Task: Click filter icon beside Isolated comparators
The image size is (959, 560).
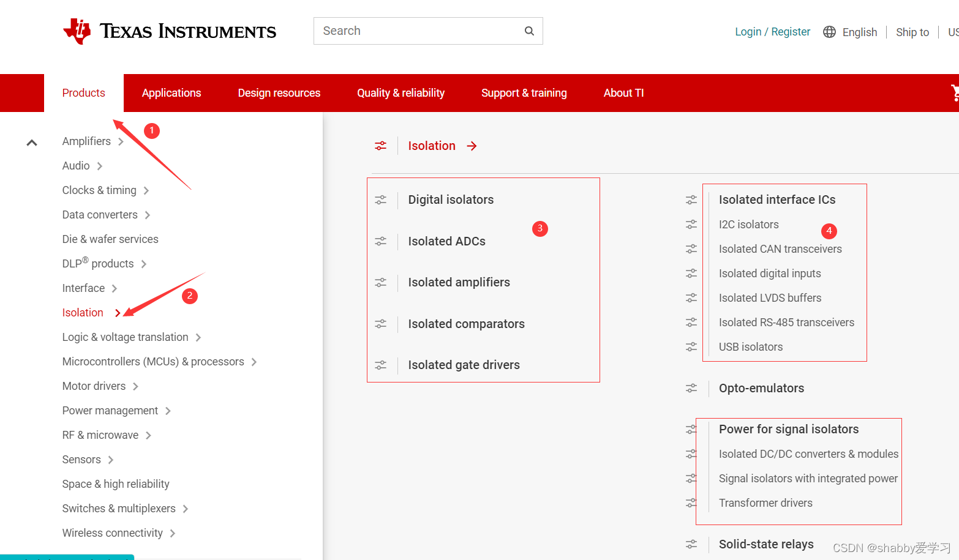Action: [x=381, y=324]
